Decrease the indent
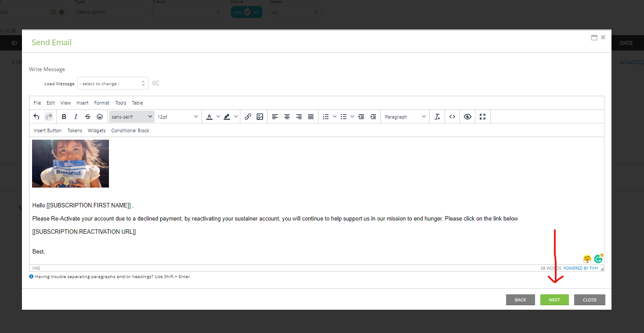Image resolution: width=644 pixels, height=333 pixels. (361, 117)
